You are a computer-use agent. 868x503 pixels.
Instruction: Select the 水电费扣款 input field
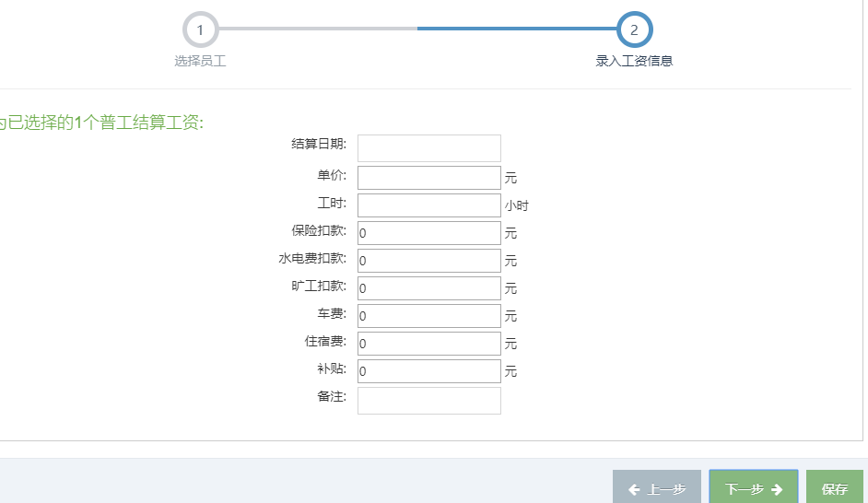pyautogui.click(x=428, y=261)
